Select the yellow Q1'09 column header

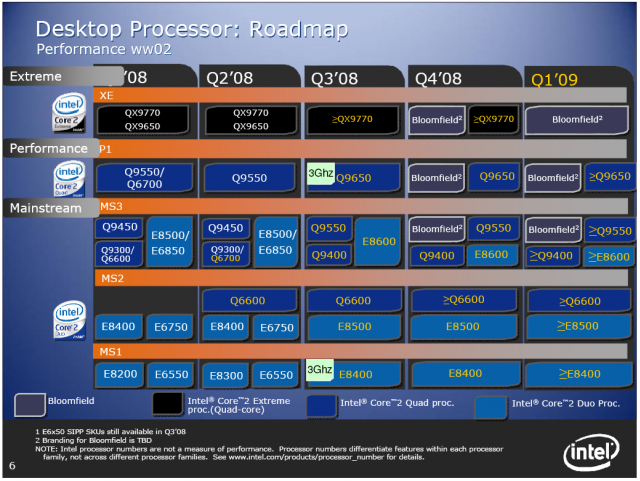click(x=554, y=80)
